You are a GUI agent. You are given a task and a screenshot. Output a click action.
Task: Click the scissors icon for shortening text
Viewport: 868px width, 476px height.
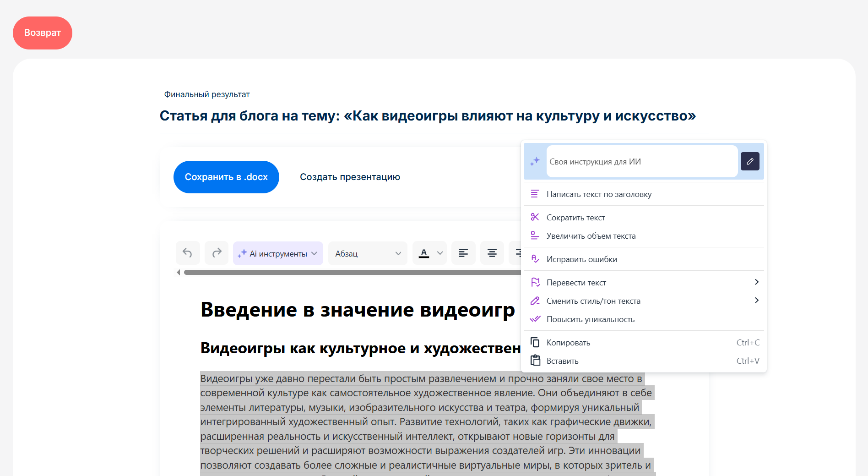[x=535, y=217]
